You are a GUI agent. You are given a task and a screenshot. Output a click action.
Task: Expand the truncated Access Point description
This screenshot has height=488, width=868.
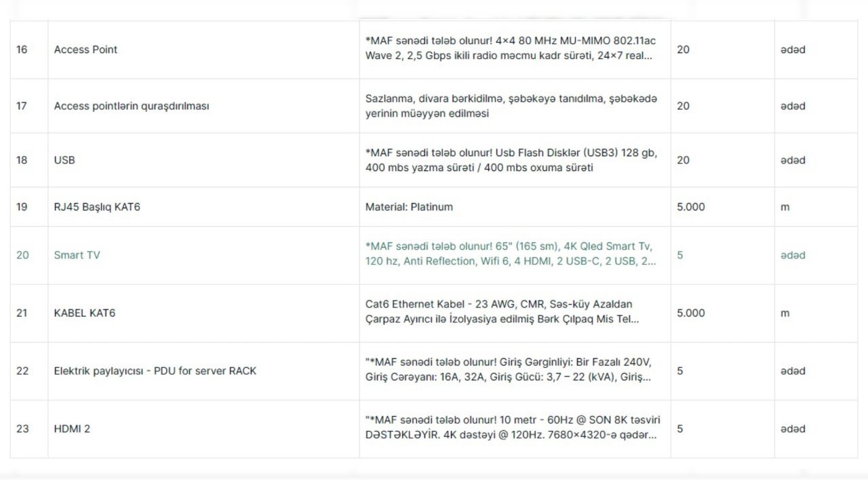coord(510,48)
